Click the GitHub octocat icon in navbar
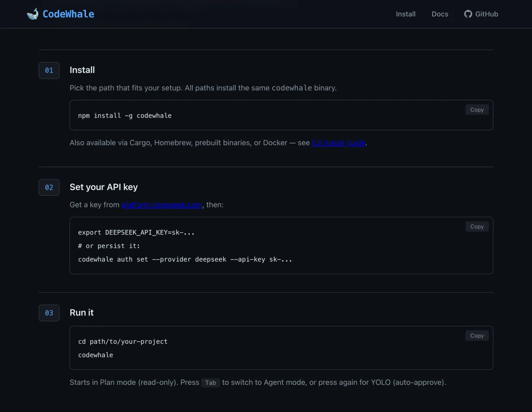532x412 pixels. coord(468,14)
